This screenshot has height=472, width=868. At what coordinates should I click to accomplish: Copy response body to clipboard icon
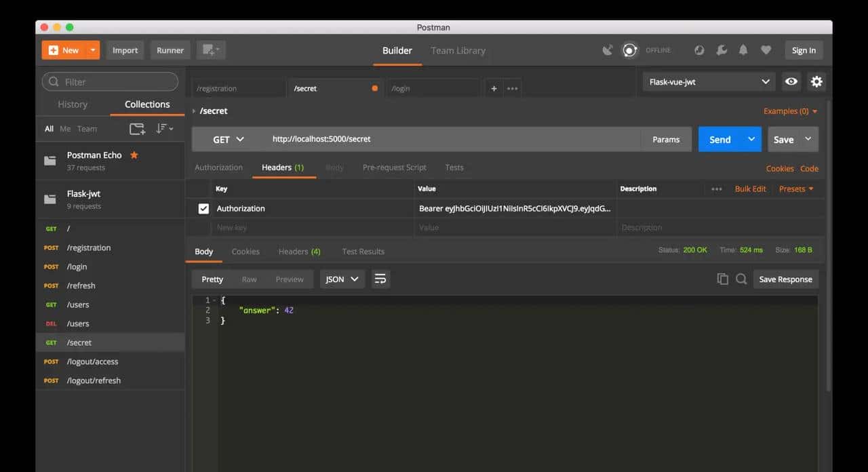coord(723,279)
